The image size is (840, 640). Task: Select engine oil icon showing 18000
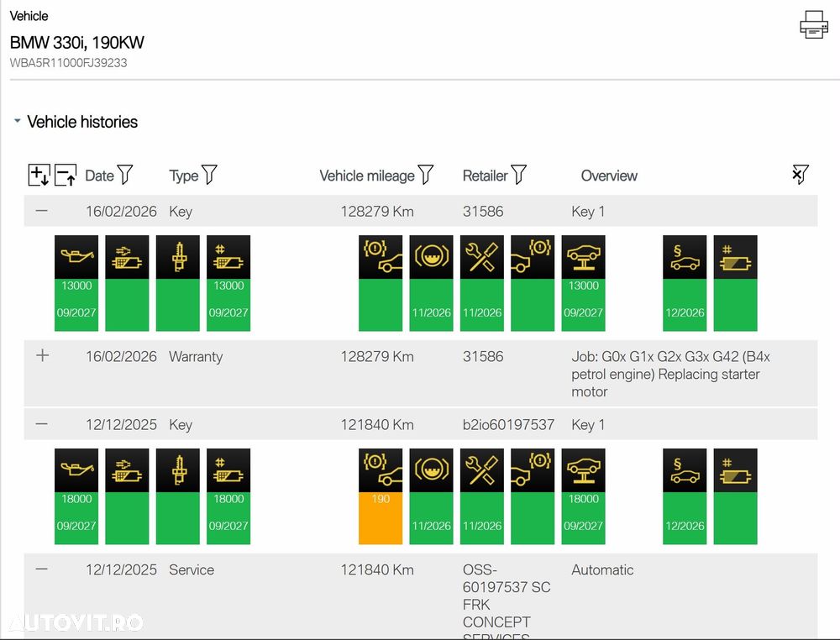pyautogui.click(x=76, y=470)
